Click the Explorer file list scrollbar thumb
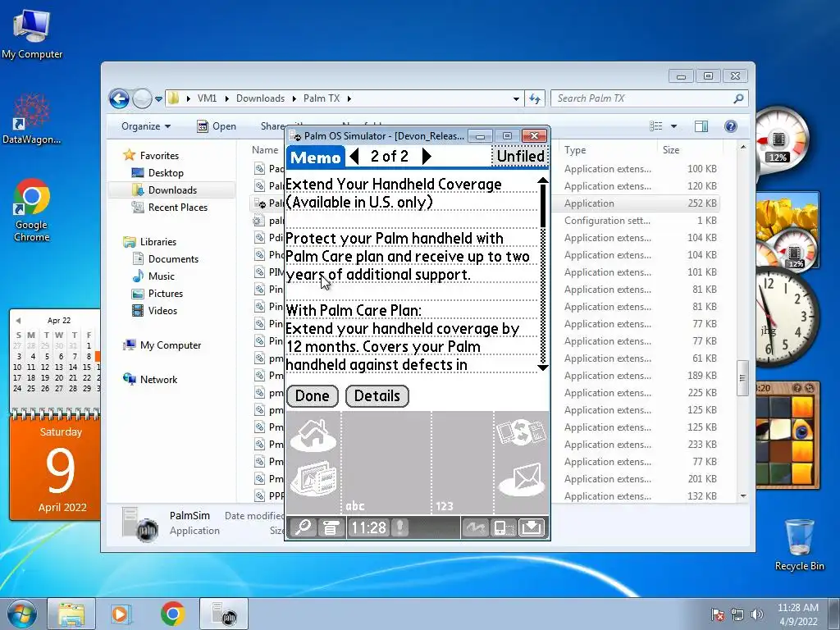This screenshot has width=840, height=630. [742, 377]
